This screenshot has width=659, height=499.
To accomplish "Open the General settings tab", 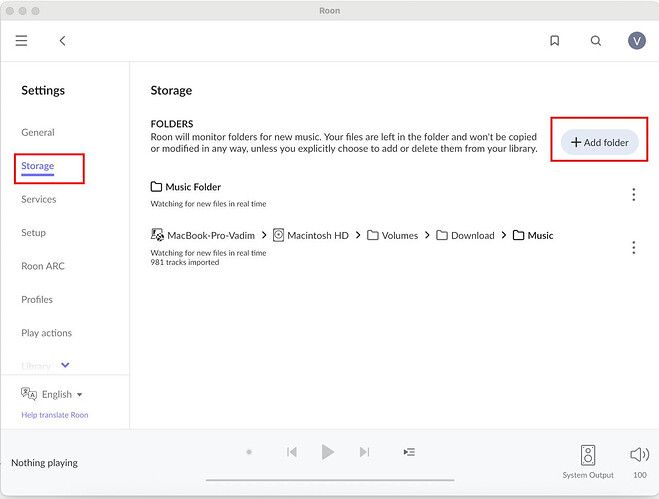I will point(38,132).
